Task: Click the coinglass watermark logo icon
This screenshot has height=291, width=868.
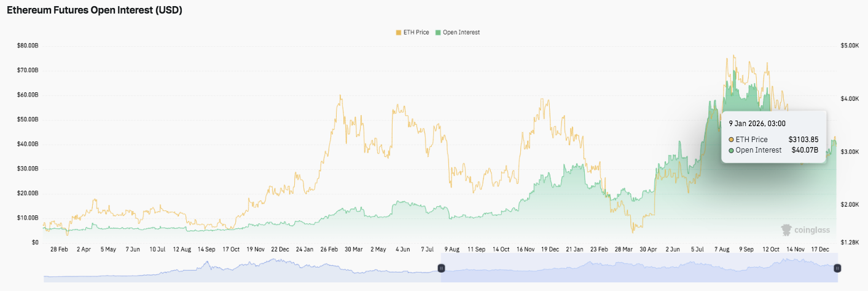Action: 786,229
